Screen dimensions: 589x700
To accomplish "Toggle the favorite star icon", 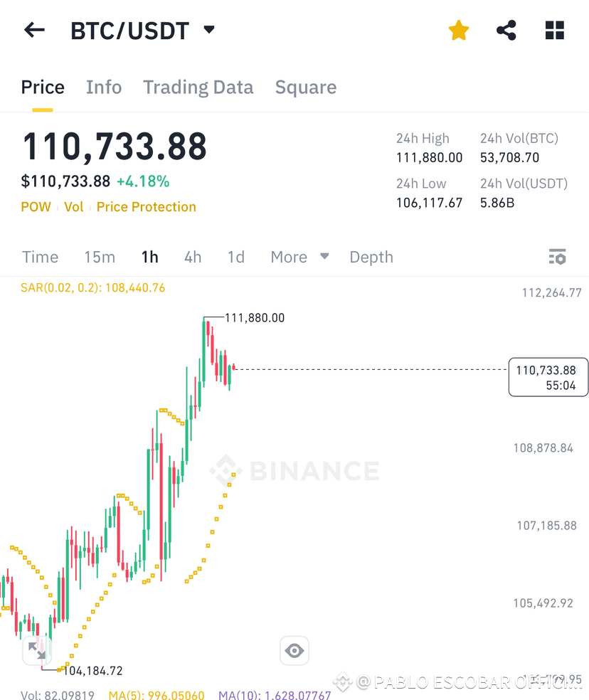I will (x=459, y=31).
